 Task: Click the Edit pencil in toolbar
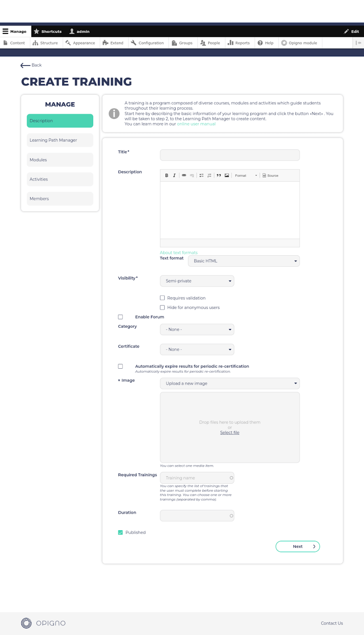(351, 31)
